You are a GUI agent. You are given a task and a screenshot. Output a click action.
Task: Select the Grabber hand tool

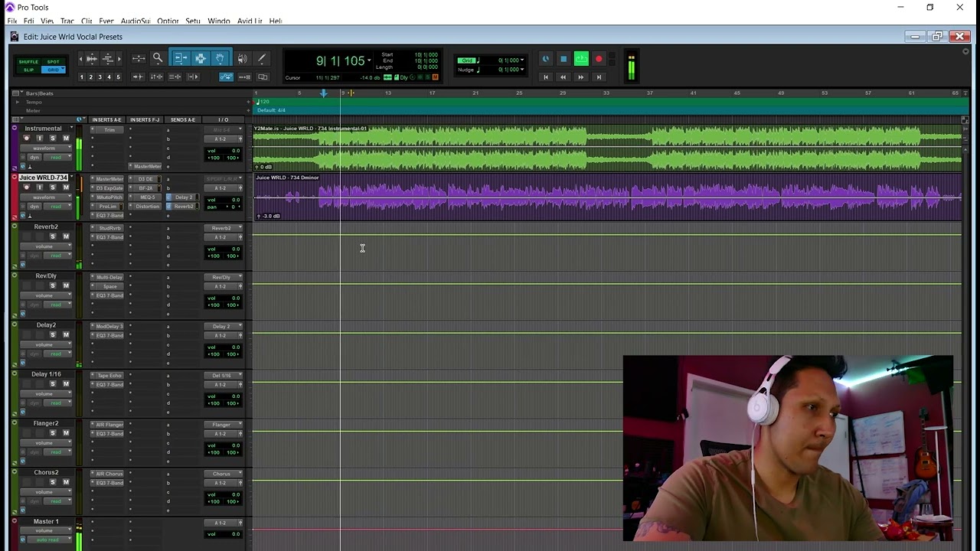[220, 58]
